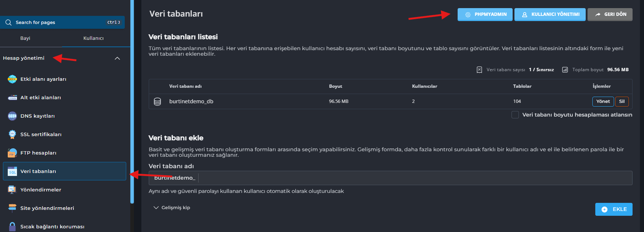Switch to the Bayi tab
The height and width of the screenshot is (232, 644).
tap(25, 38)
